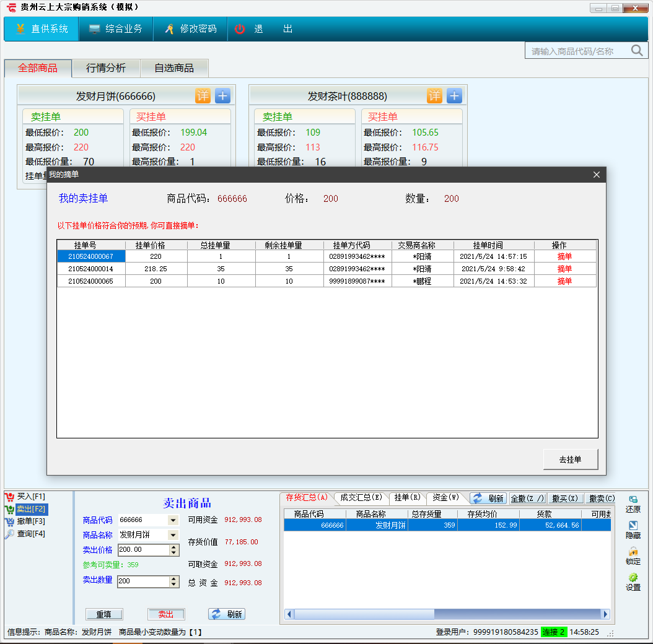Minimize the application window
The image size is (653, 644).
click(598, 8)
